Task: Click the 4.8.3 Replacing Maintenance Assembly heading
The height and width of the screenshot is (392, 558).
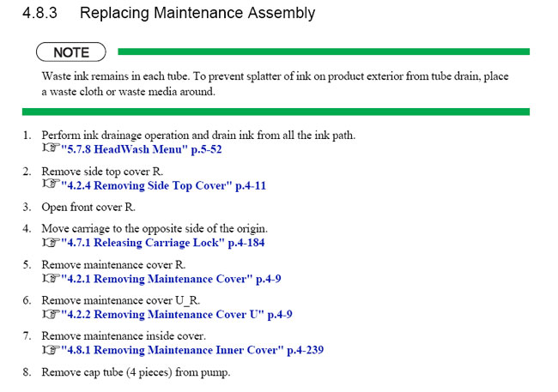Action: (168, 13)
